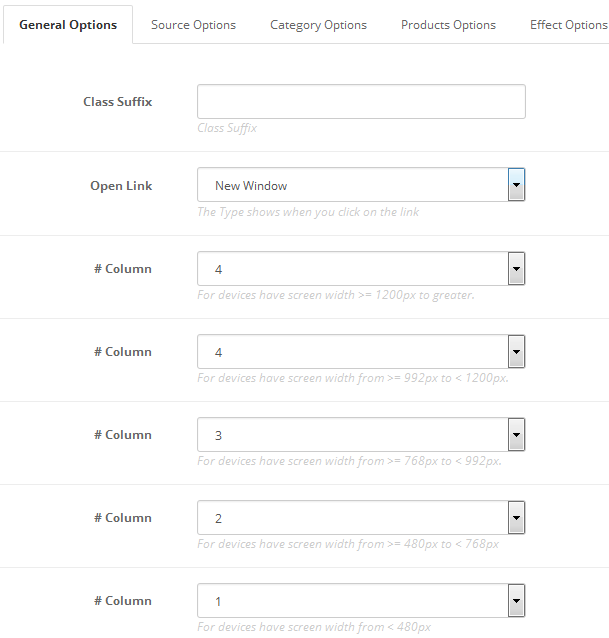
Task: Click the gray Class Suffix hint text
Action: (x=227, y=128)
